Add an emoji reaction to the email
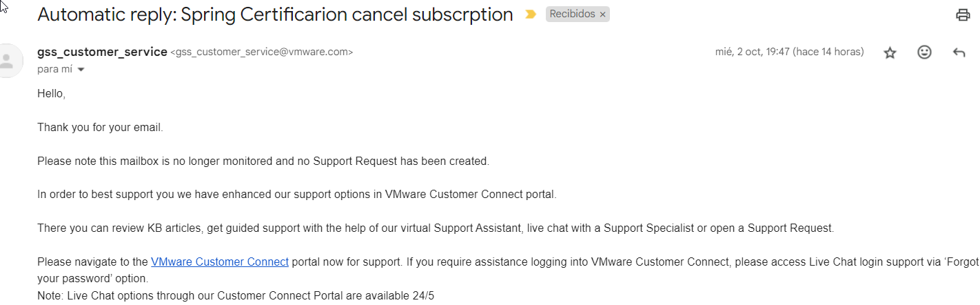This screenshot has height=305, width=980. 925,52
